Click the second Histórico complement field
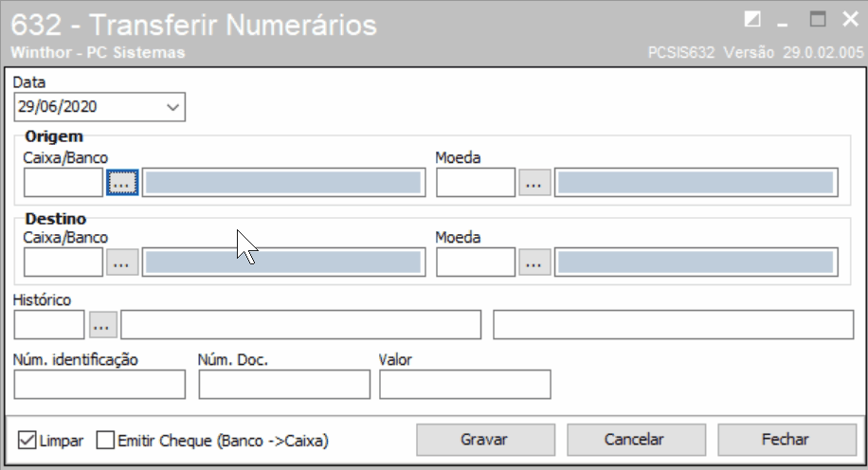The image size is (868, 470). (673, 324)
